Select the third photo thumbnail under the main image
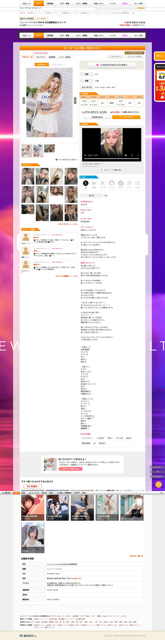The width and height of the screenshot is (165, 644). click(x=49, y=148)
